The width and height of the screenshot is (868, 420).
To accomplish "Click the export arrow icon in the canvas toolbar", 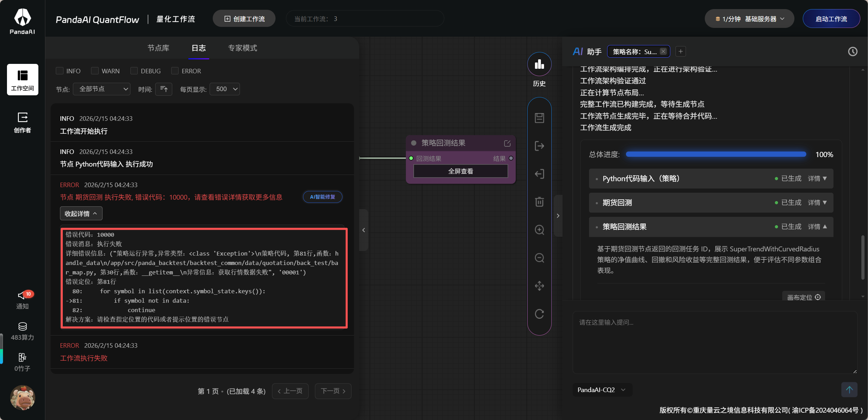I will click(x=539, y=146).
